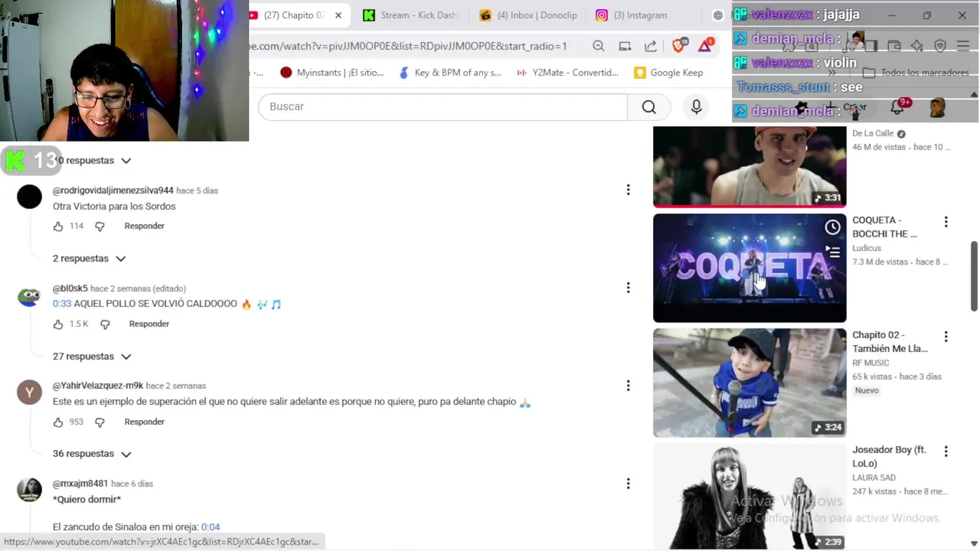Click page vertical scrollbar thumb
This screenshot has width=980, height=551.
[x=974, y=277]
